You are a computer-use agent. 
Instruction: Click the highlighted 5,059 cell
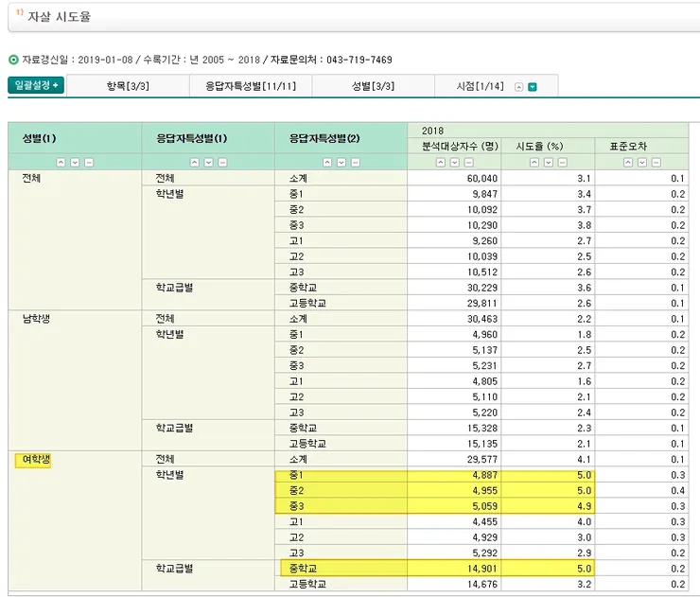pyautogui.click(x=454, y=506)
